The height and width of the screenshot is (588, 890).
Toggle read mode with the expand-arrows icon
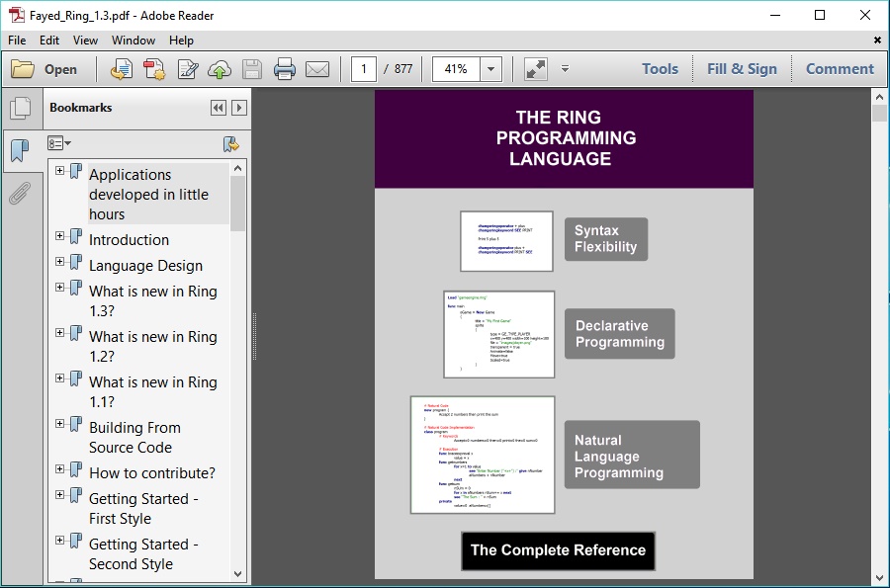(x=535, y=69)
